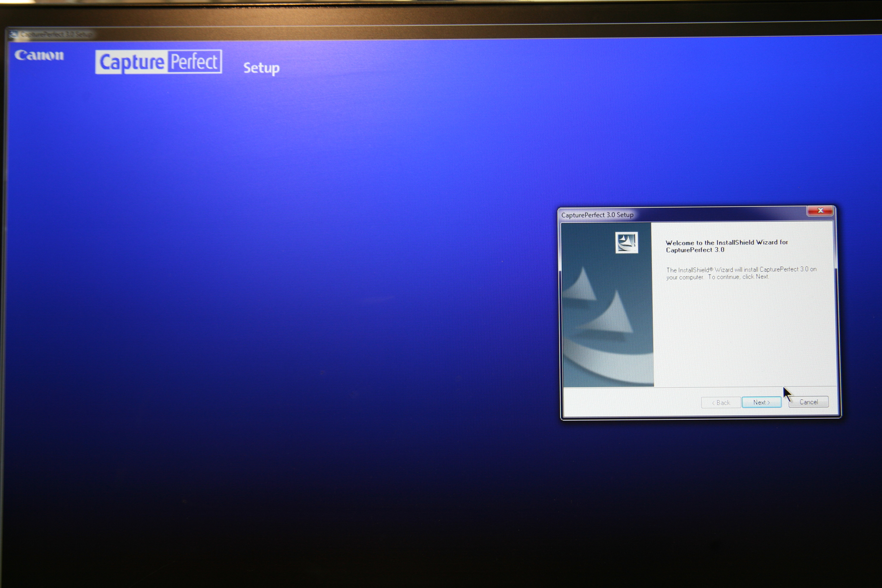This screenshot has width=882, height=588.
Task: Close the CapturePerfect 3.0 Setup dialog
Action: (820, 211)
